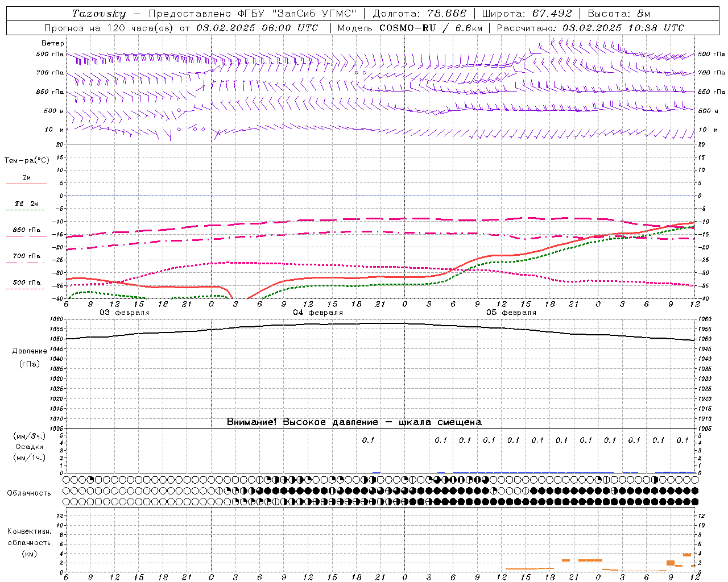Click the longitude value "Долгота: 78.666"
Screen dimensions: 728x582
click(419, 14)
